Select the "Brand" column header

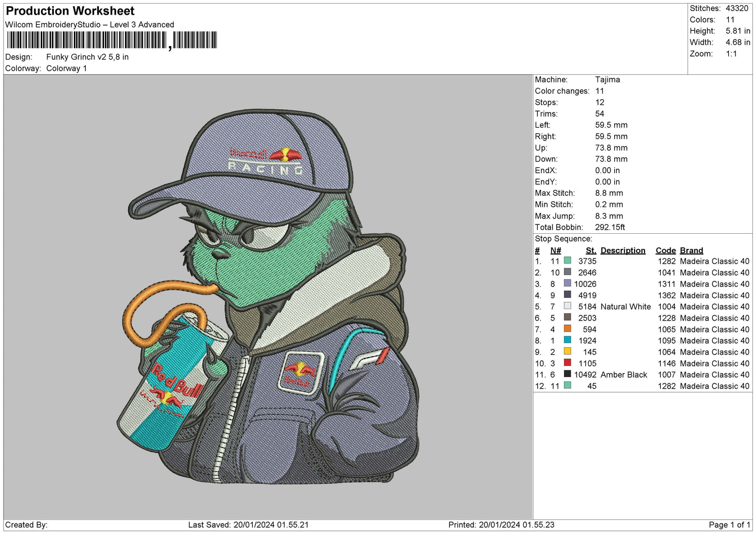tap(692, 251)
